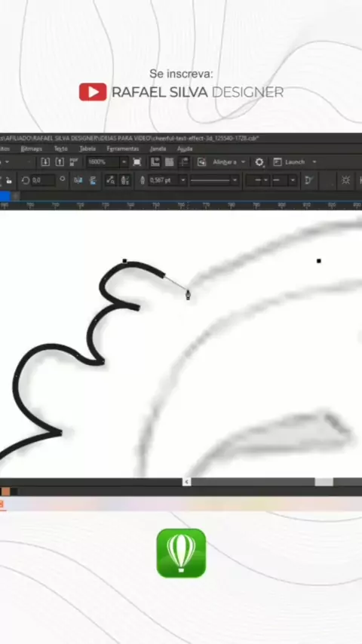Click the Import icon in toolbar
This screenshot has width=362, height=644.
45,162
